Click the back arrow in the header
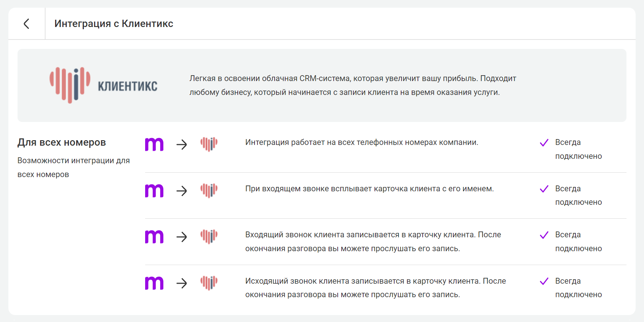This screenshot has height=322, width=644. coord(26,24)
